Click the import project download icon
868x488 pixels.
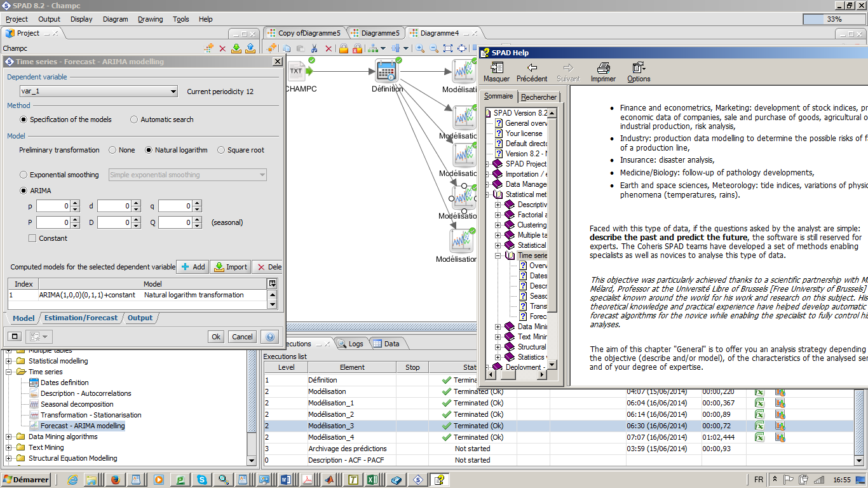236,48
